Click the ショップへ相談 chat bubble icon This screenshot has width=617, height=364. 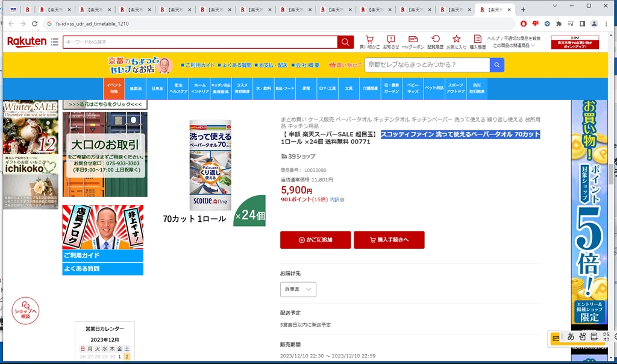click(x=25, y=310)
